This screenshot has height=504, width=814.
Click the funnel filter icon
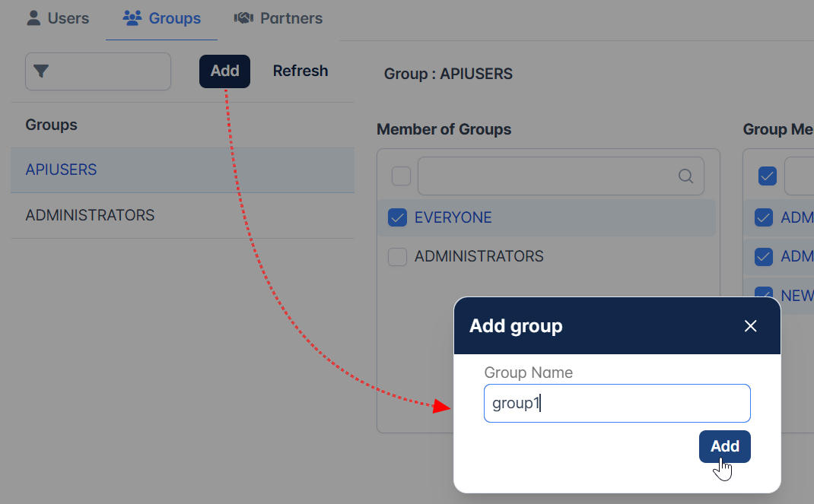pyautogui.click(x=41, y=71)
